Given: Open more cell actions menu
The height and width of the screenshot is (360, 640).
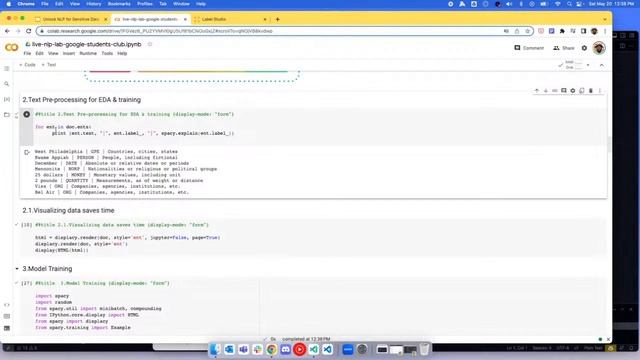Looking at the screenshot, I should [x=600, y=91].
